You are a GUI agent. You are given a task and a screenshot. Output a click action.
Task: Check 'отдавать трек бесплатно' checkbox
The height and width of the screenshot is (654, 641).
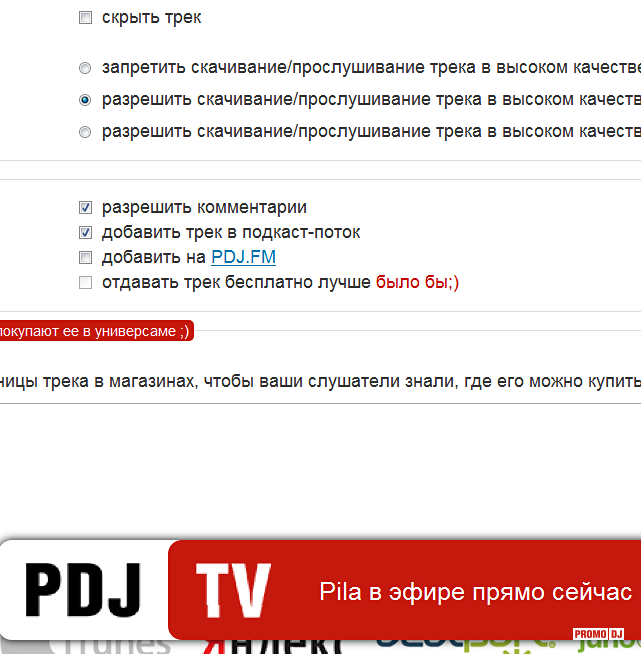85,283
